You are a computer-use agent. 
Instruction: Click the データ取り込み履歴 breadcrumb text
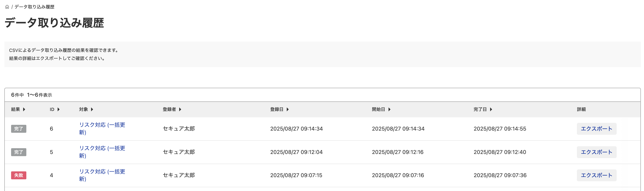click(x=34, y=7)
